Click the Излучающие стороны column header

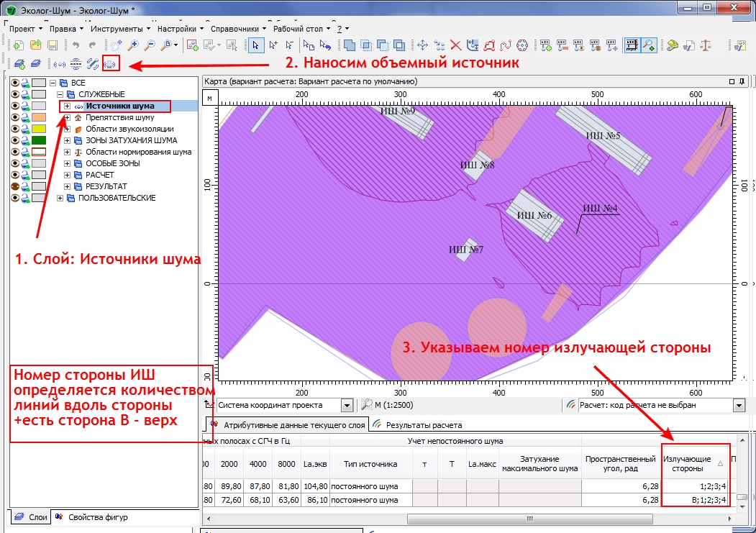687,463
